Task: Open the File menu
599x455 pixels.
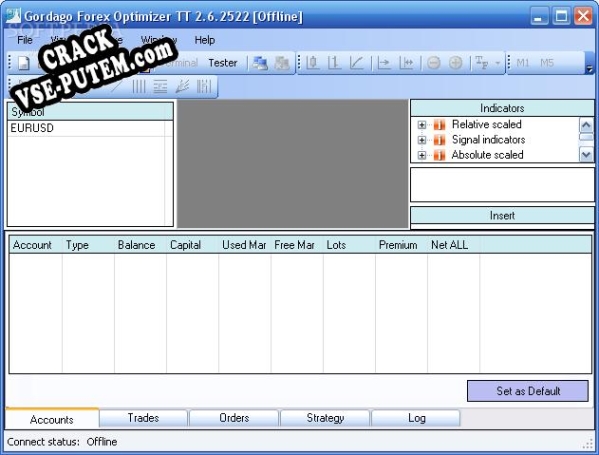Action: click(x=25, y=40)
